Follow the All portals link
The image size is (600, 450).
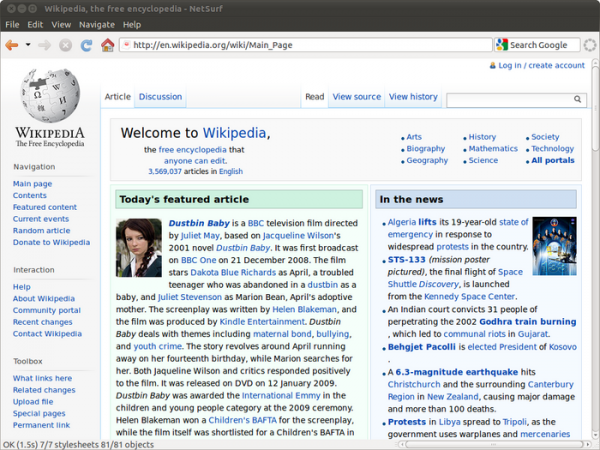(552, 160)
